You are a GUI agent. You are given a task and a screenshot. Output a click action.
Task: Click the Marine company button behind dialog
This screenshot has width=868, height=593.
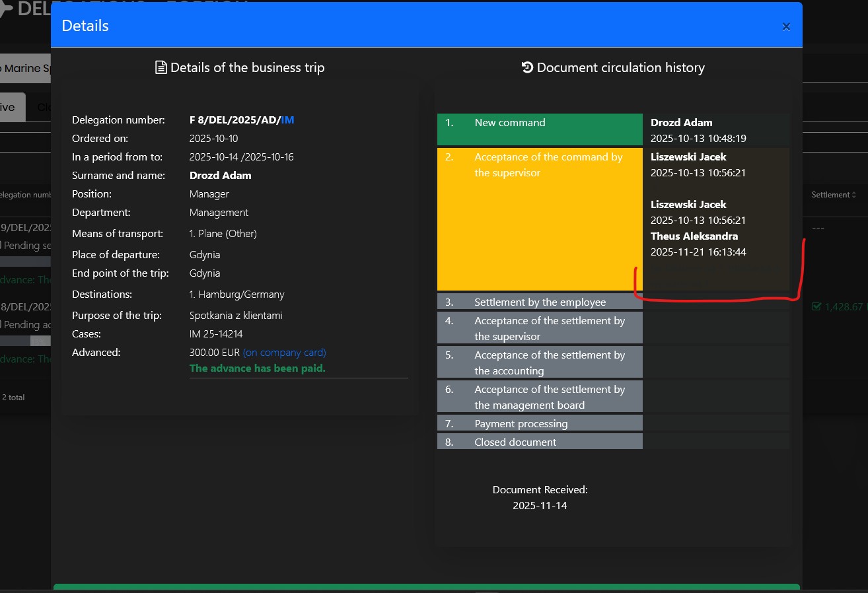[25, 69]
